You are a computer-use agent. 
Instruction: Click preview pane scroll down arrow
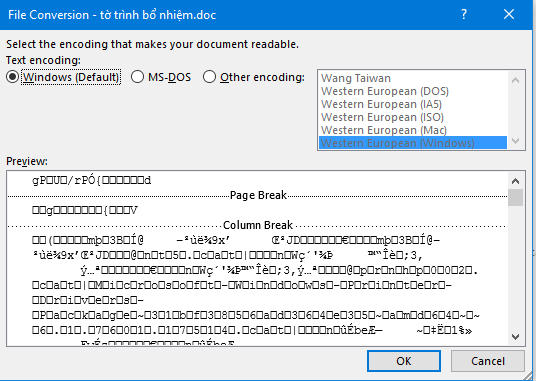click(x=515, y=337)
